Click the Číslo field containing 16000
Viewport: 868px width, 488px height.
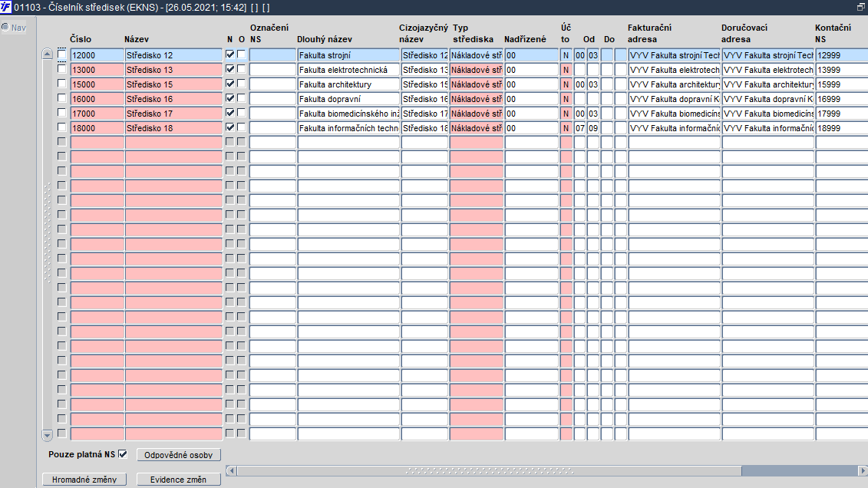click(97, 98)
